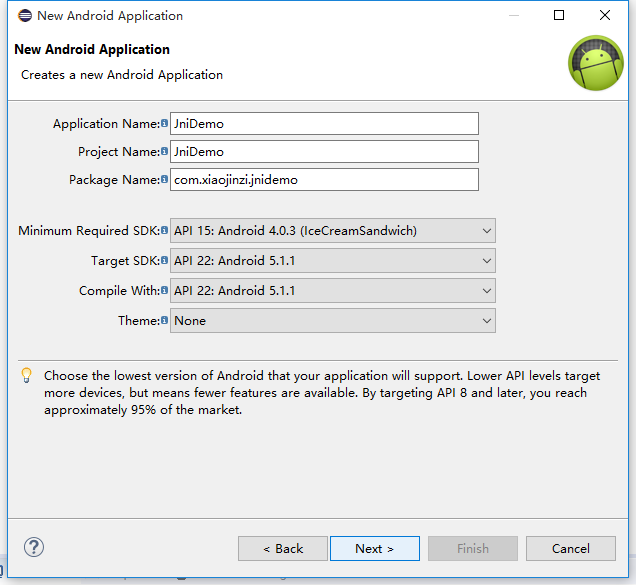Focus the Package Name field
The image size is (636, 585).
coord(324,179)
